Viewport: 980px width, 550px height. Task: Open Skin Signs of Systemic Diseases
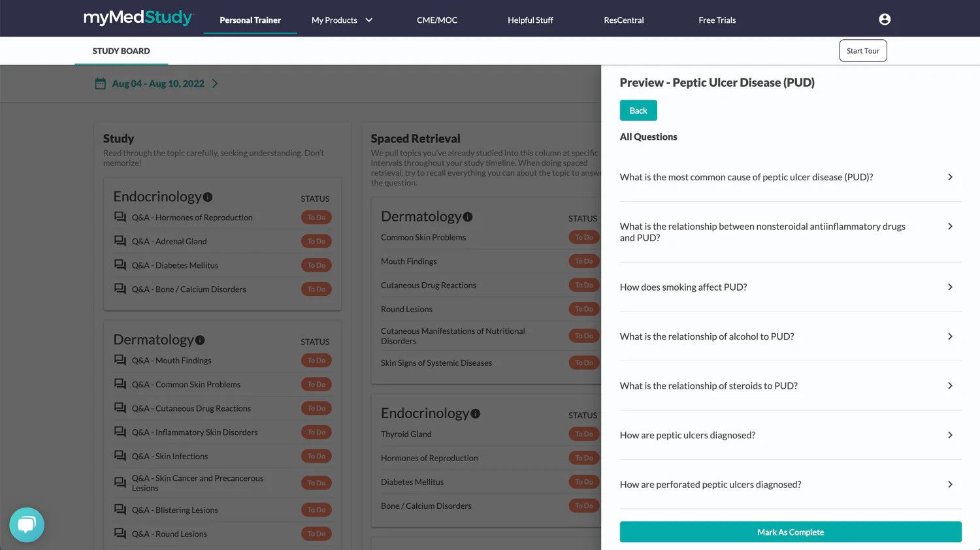click(x=436, y=363)
